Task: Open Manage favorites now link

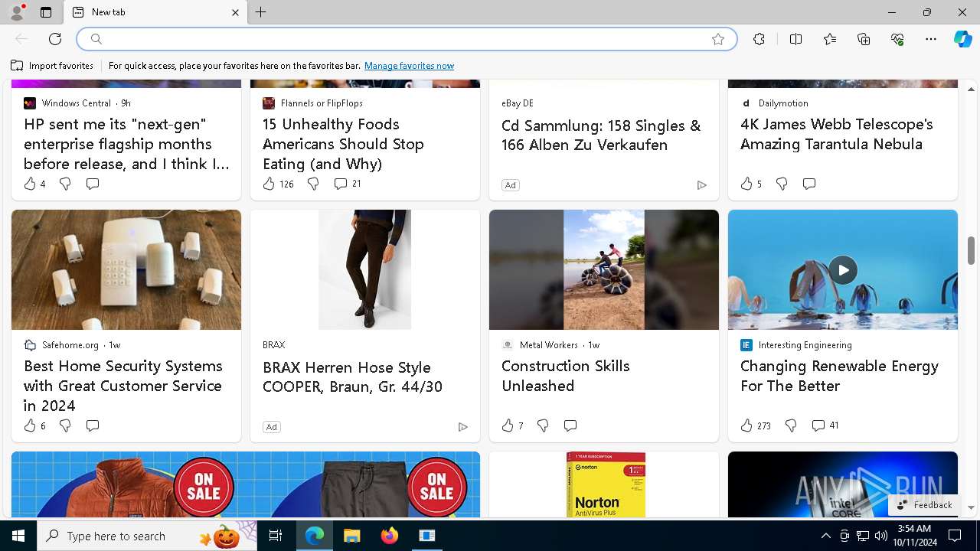Action: pos(409,66)
